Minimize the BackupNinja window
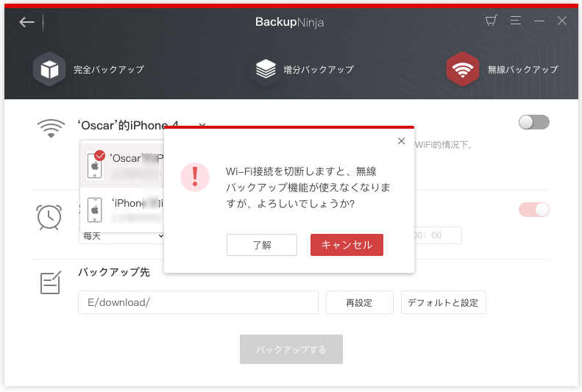Viewport: 582px width, 392px height. [539, 21]
